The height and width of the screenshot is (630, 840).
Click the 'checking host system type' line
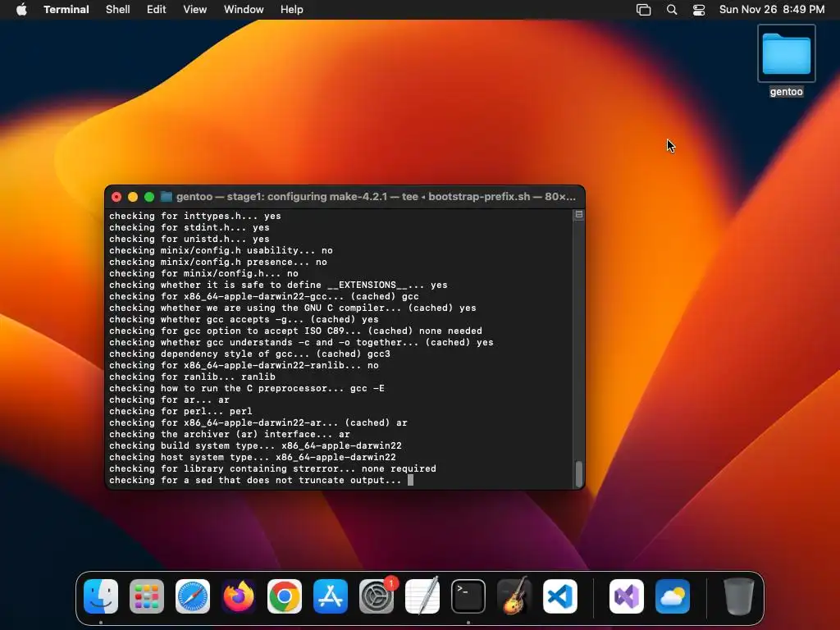(253, 457)
